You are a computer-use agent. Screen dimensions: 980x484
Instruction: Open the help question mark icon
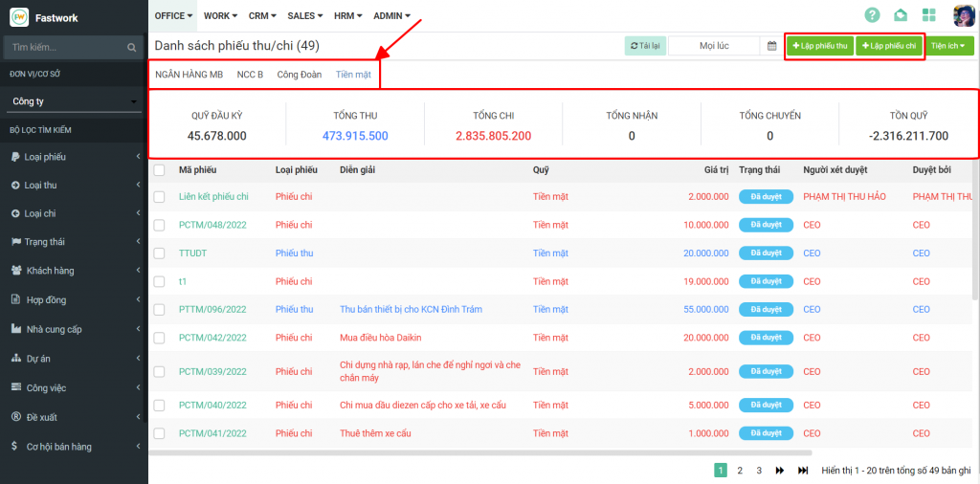[x=872, y=15]
